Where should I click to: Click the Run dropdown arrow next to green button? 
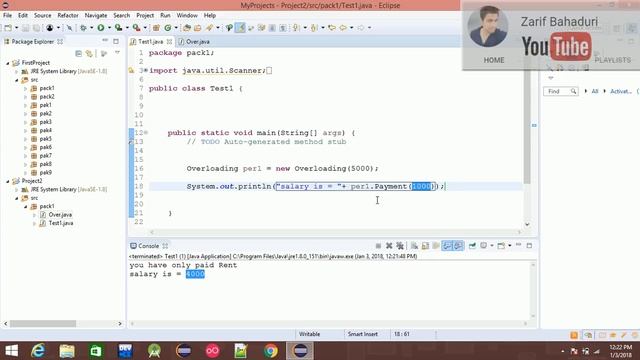click(109, 28)
